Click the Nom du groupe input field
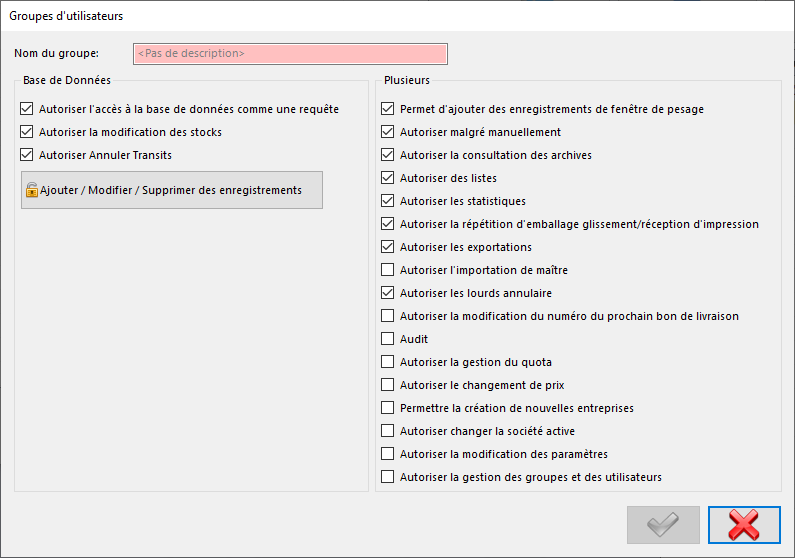 point(291,54)
